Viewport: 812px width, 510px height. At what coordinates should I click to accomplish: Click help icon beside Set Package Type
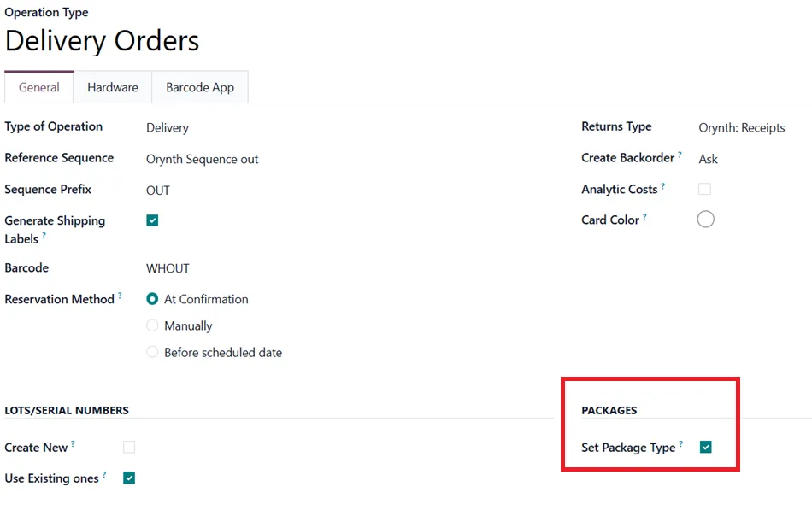pos(681,443)
